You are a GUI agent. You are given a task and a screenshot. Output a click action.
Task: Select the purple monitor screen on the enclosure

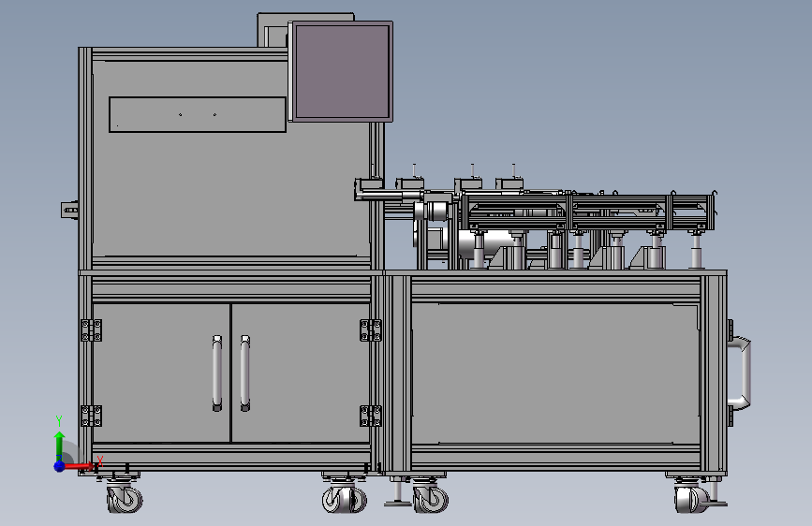[342, 71]
